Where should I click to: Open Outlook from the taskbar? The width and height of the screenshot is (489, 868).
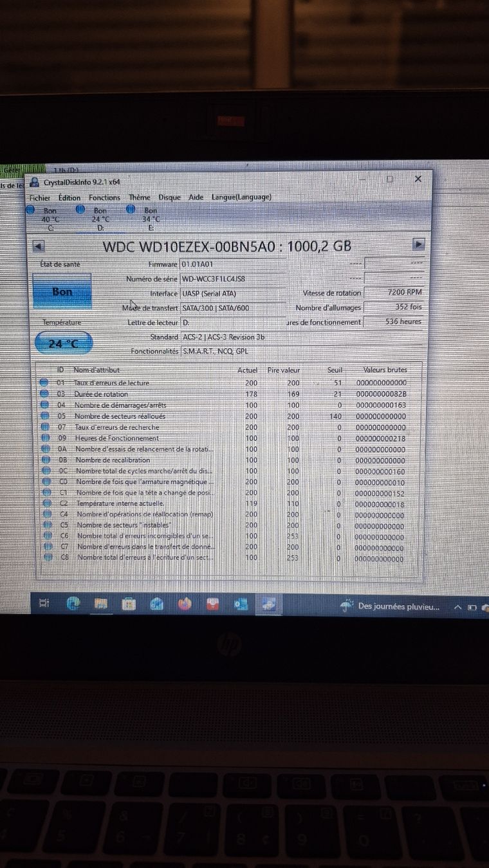[241, 603]
